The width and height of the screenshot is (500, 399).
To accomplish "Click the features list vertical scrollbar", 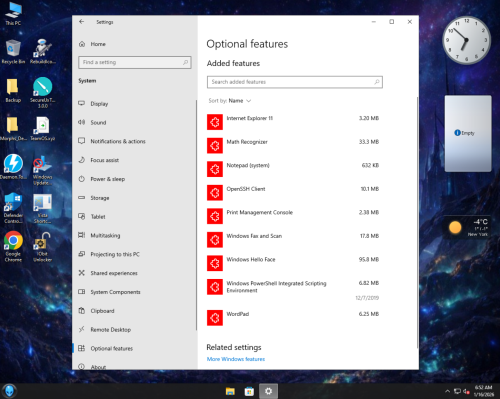I will [x=417, y=223].
